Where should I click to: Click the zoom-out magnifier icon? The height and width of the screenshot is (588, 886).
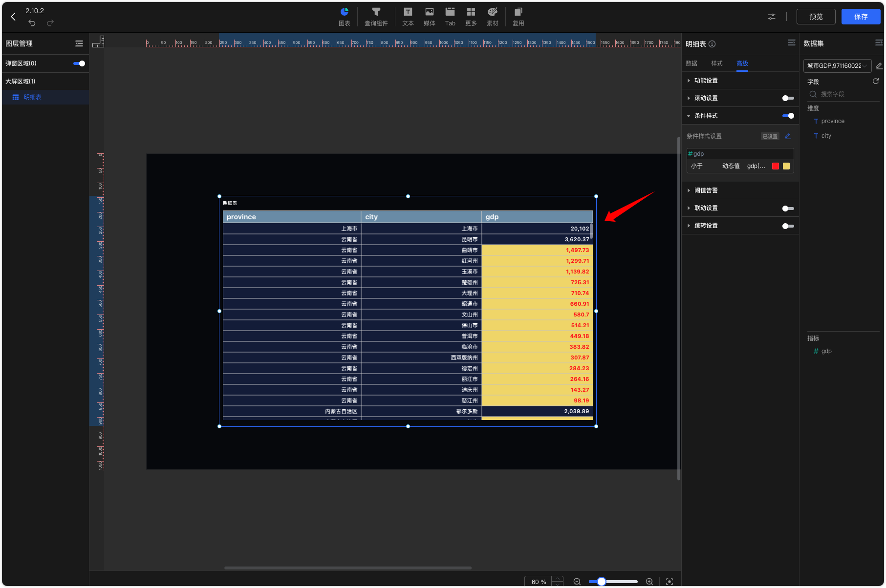[577, 582]
